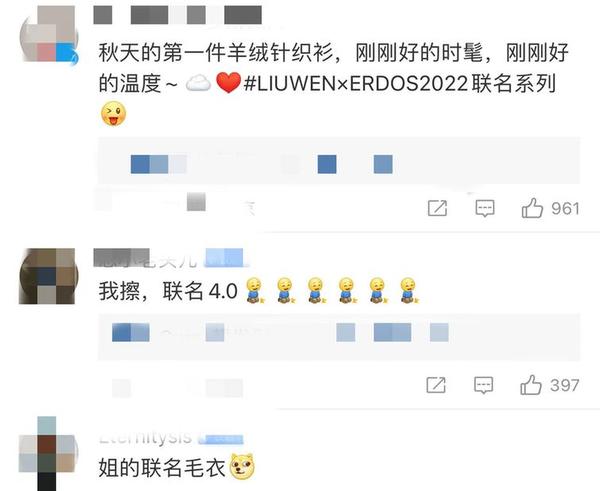Open the second commenter's username
The height and width of the screenshot is (491, 600).
146,259
